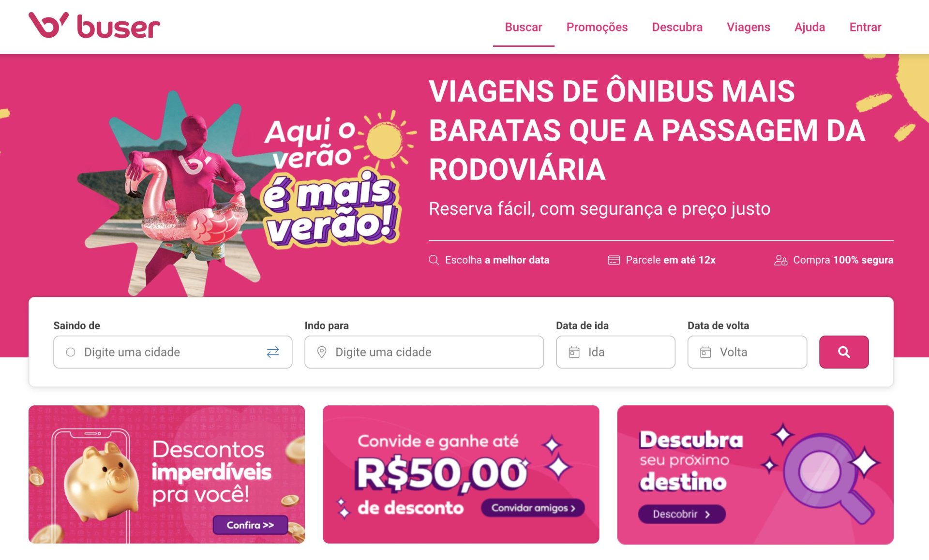The image size is (929, 560).
Task: Go to the Descubra menu item
Action: coord(677,27)
